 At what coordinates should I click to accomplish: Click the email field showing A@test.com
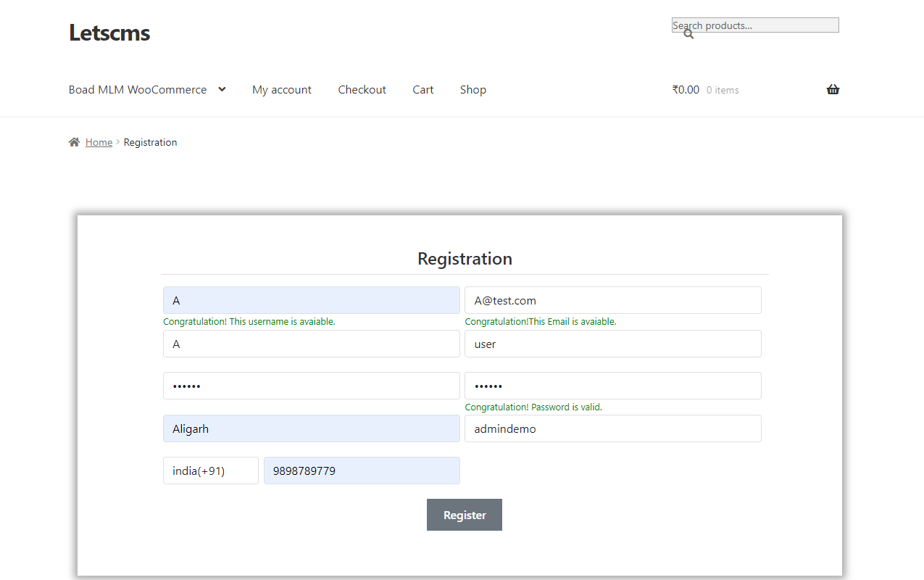coord(612,299)
